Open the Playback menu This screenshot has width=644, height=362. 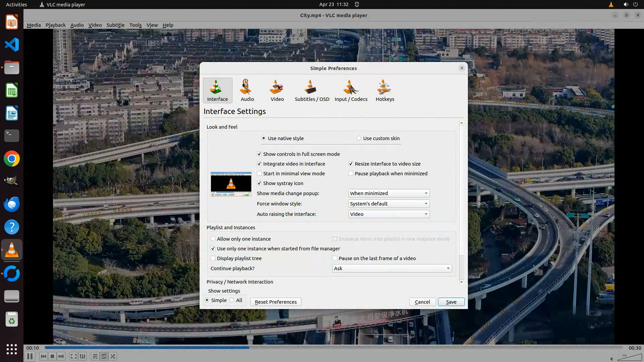(x=55, y=25)
